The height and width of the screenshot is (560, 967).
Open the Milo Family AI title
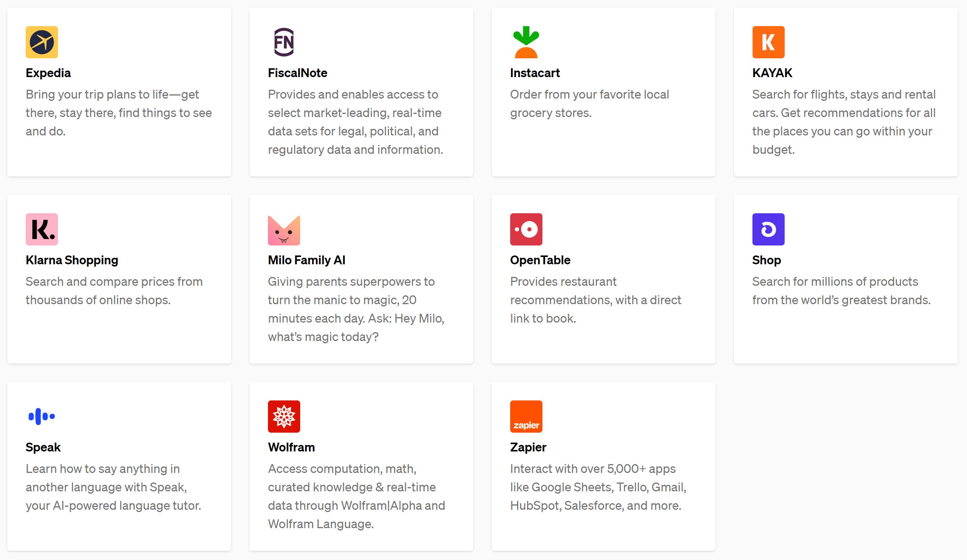307,260
